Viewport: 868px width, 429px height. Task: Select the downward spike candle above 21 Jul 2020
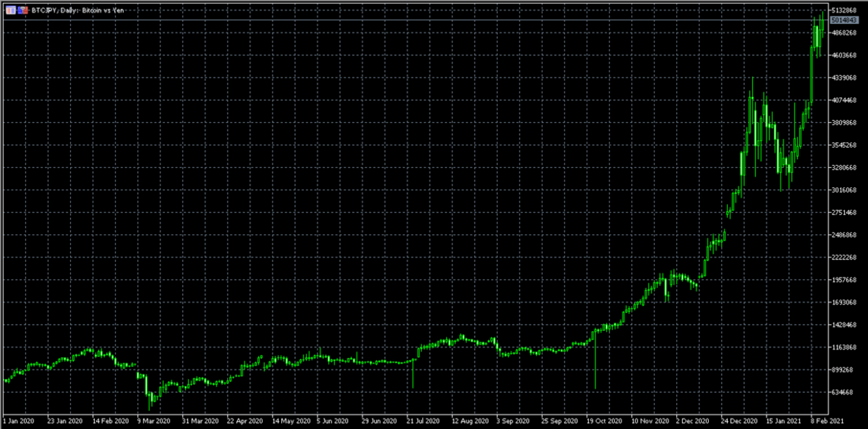[413, 374]
